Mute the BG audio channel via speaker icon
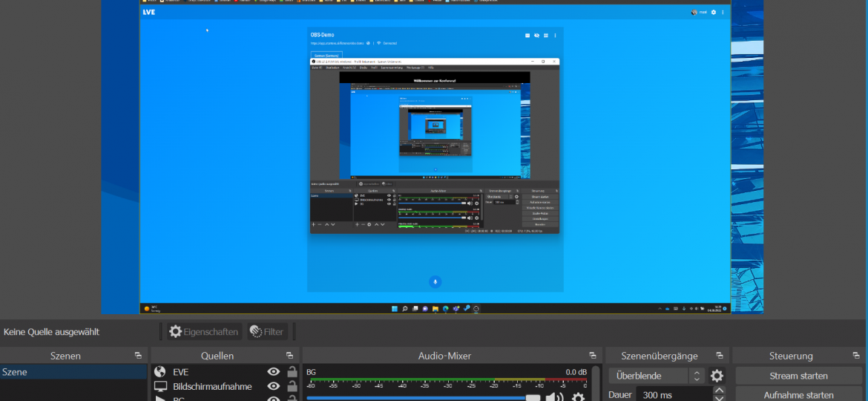 click(x=554, y=398)
